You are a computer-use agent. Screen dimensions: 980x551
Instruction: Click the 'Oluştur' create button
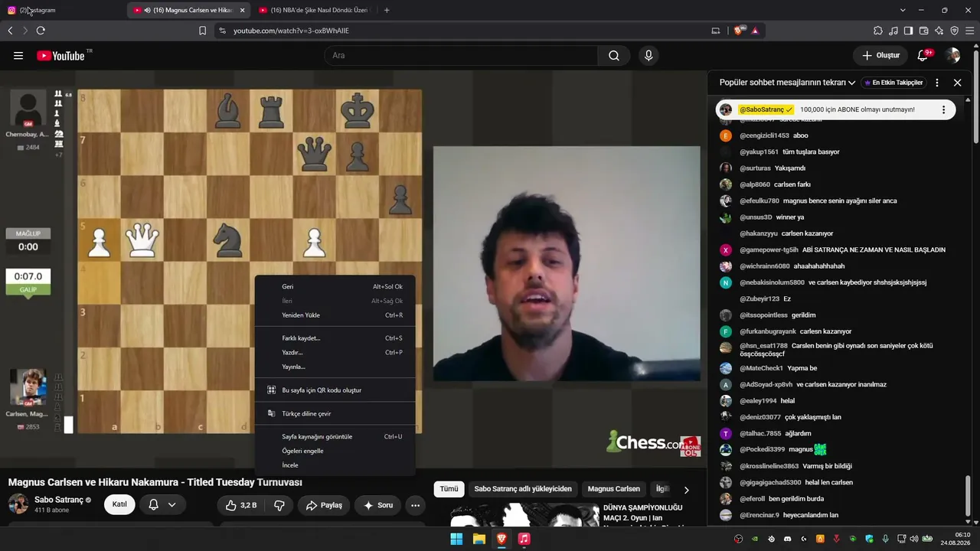[x=880, y=55]
